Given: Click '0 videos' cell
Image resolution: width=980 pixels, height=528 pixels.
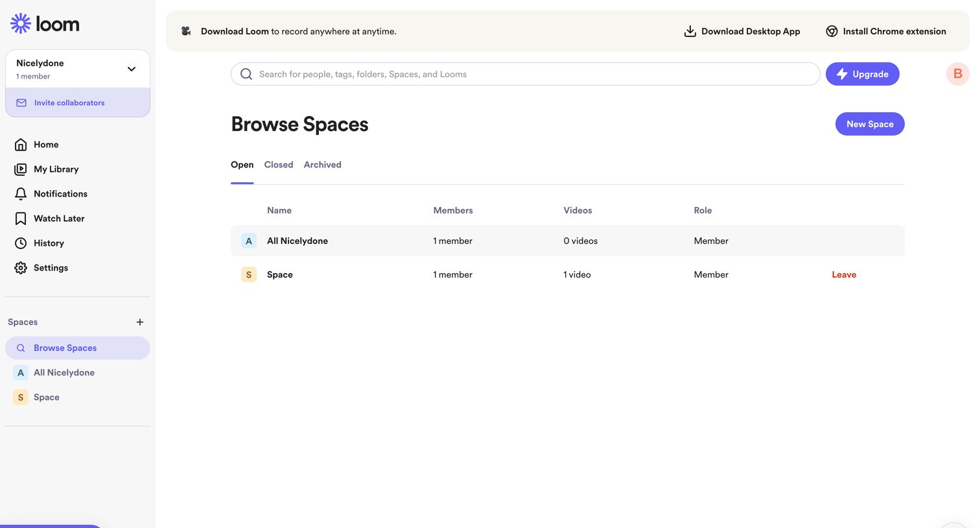Looking at the screenshot, I should point(581,241).
